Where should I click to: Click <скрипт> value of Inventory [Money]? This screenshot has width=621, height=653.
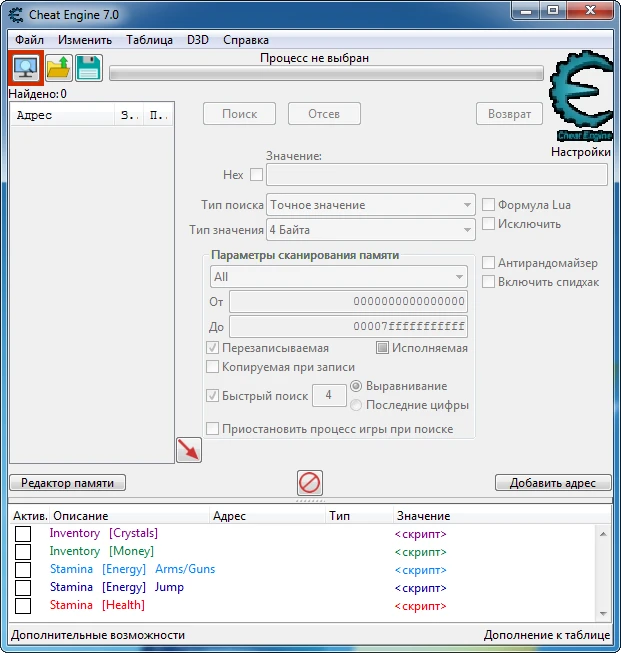click(421, 552)
